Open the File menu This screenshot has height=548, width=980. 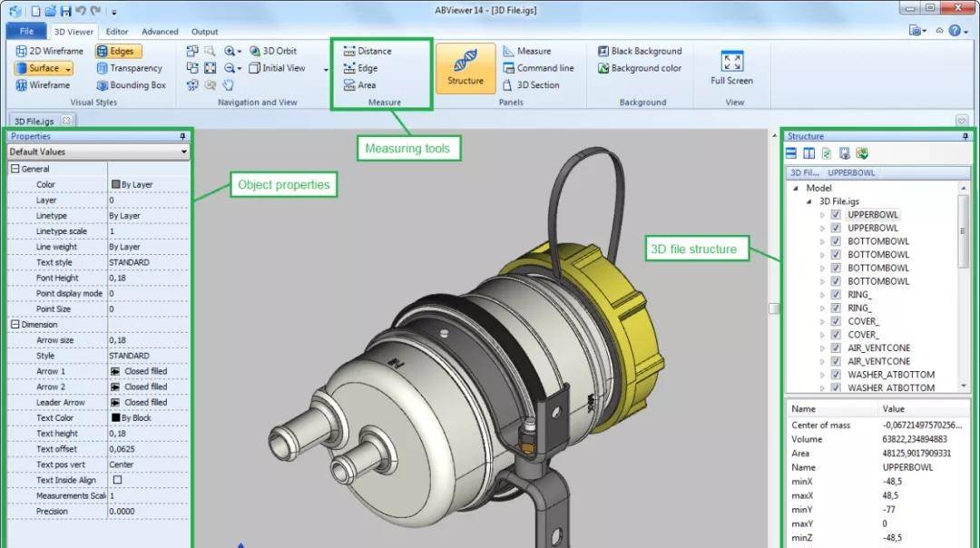click(x=26, y=32)
